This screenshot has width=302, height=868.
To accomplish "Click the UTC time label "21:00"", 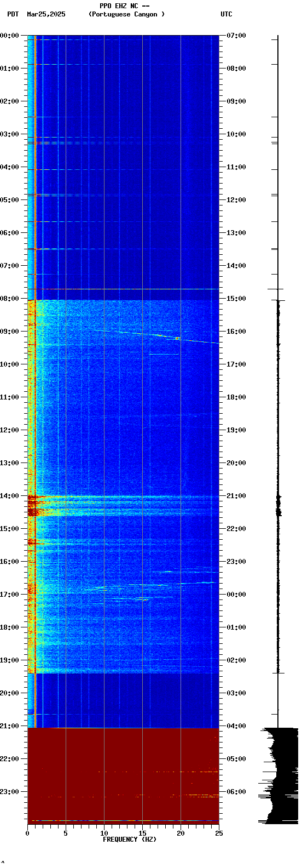I will click(236, 496).
